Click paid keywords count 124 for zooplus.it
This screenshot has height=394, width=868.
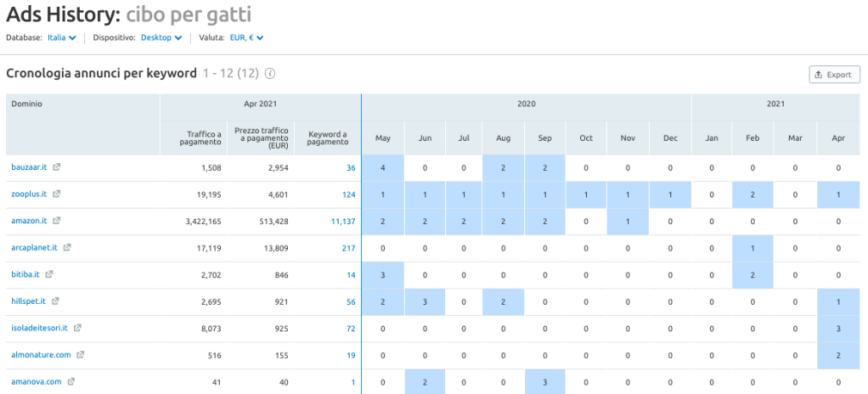pos(349,194)
